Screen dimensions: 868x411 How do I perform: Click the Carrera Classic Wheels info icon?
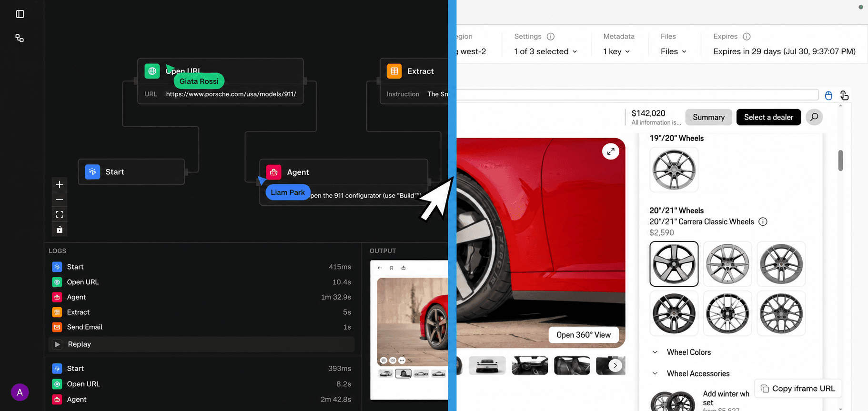(763, 221)
